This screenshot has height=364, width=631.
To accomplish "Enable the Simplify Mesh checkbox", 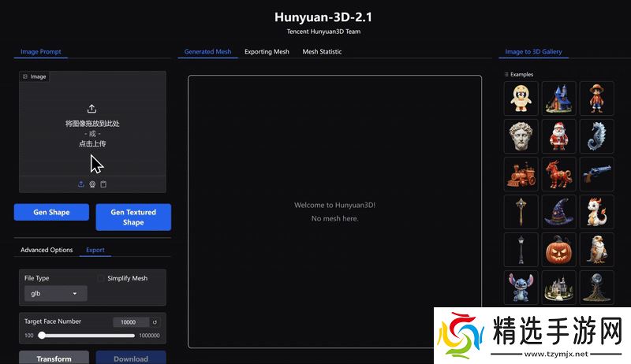I will coord(101,278).
